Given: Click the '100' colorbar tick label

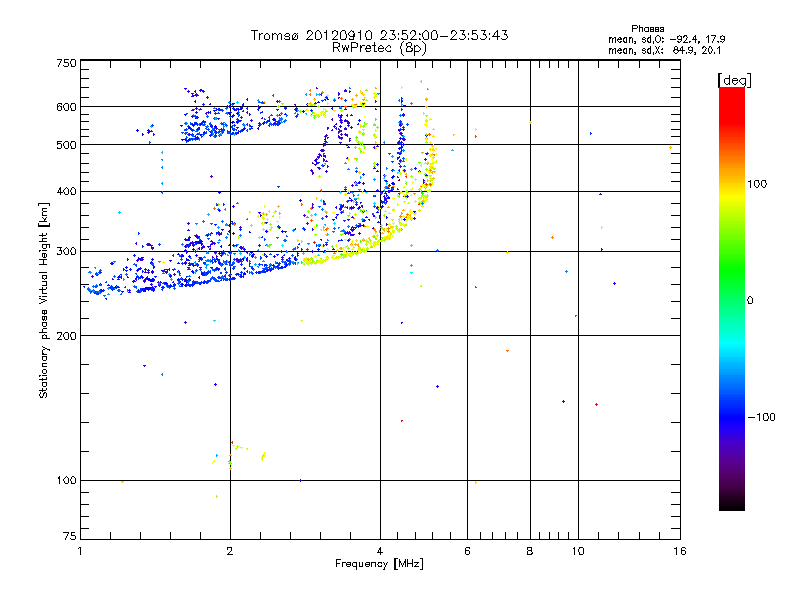Looking at the screenshot, I should pyautogui.click(x=757, y=184).
